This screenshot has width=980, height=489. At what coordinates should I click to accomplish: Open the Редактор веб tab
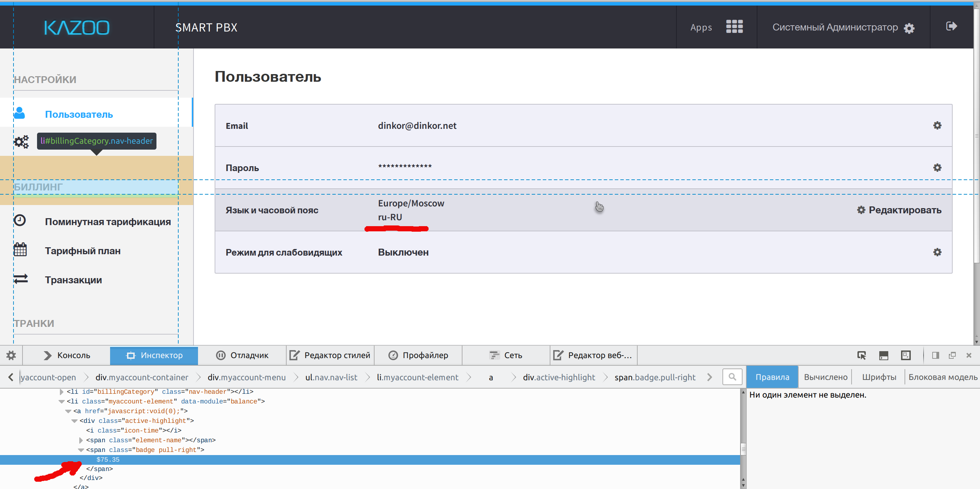(593, 355)
